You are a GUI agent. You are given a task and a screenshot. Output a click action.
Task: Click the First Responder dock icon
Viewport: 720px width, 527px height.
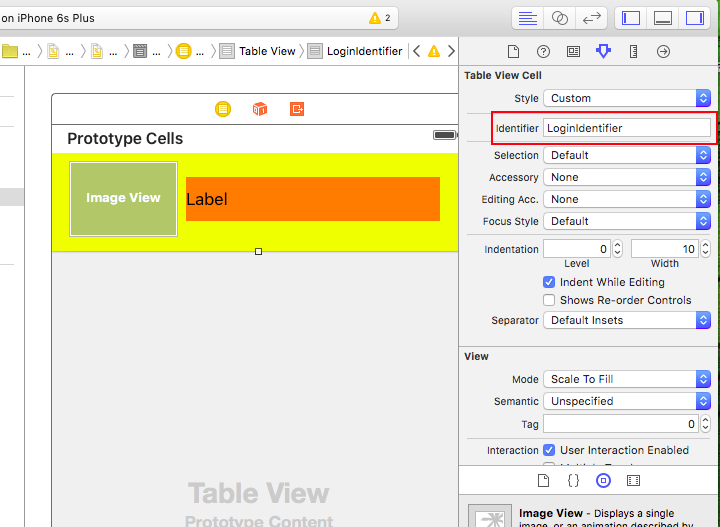(x=260, y=109)
